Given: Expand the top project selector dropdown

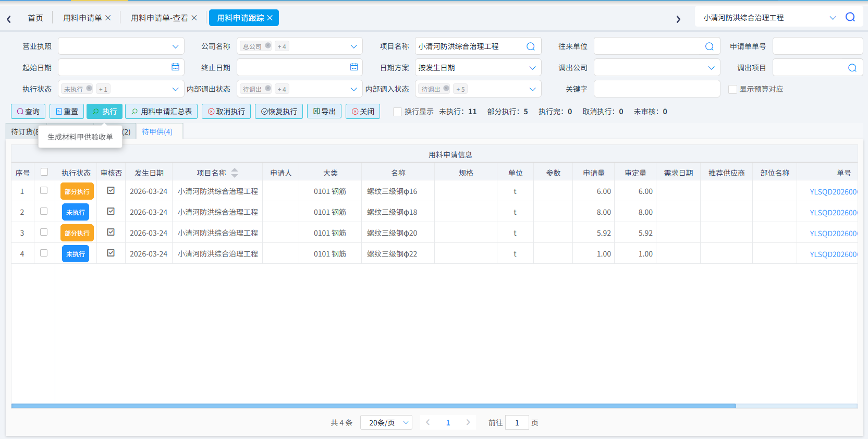Looking at the screenshot, I should click(x=833, y=18).
